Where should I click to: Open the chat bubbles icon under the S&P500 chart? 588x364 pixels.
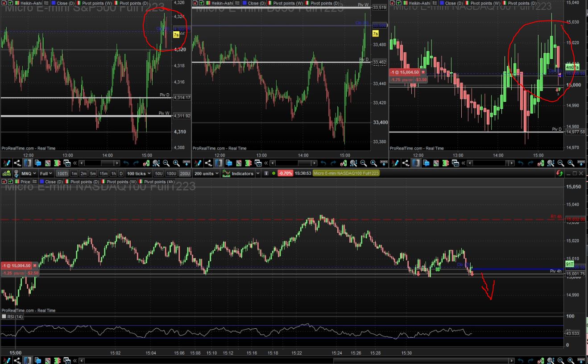coord(37,163)
